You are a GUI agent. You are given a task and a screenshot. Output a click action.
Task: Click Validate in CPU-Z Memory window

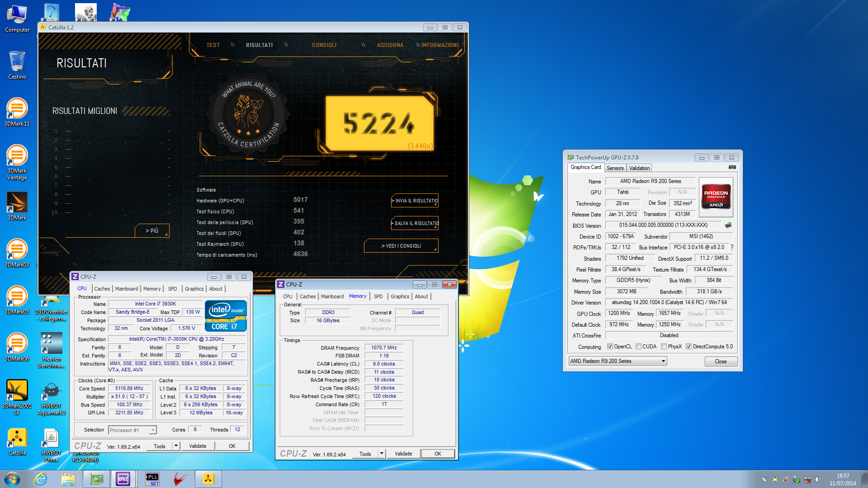(403, 454)
